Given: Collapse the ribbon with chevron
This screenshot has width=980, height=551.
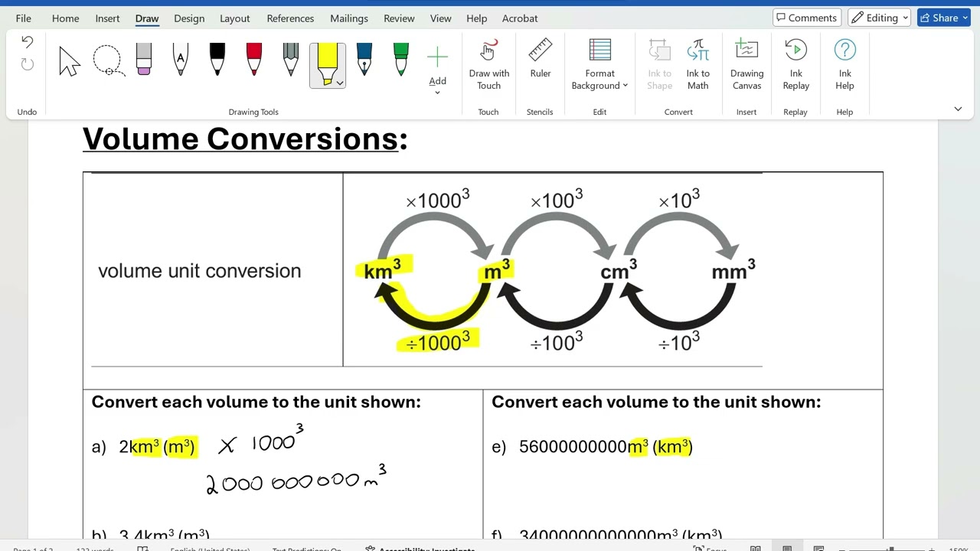Looking at the screenshot, I should pyautogui.click(x=958, y=109).
